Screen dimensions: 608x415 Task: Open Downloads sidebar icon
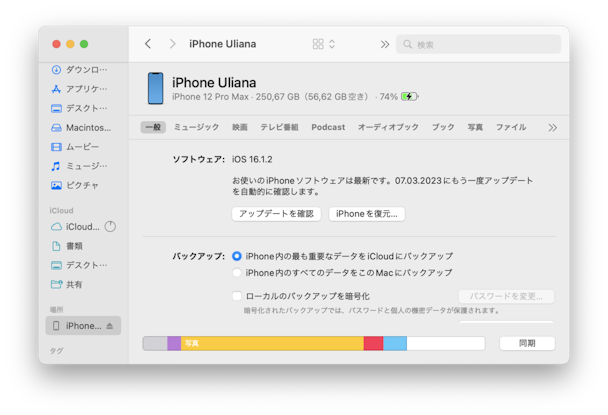[56, 70]
